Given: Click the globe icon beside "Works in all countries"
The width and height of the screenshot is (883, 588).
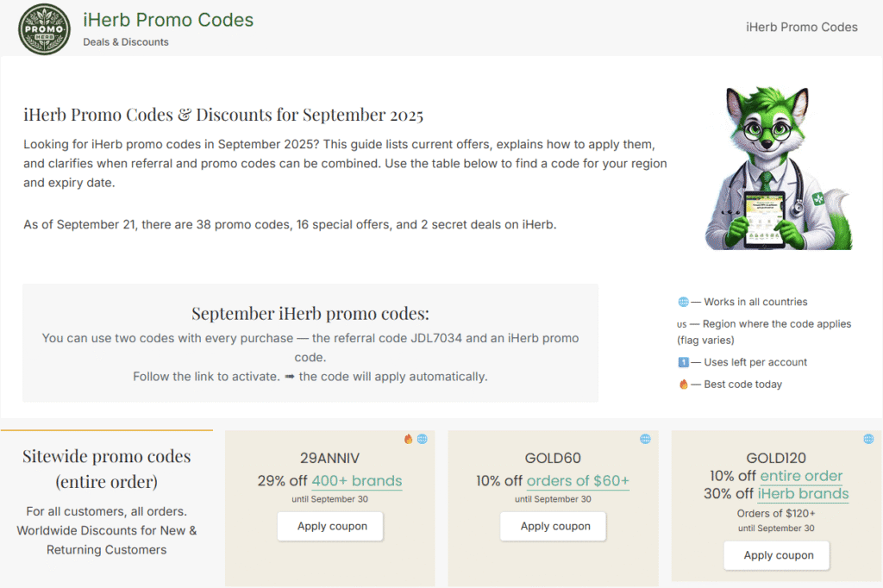Looking at the screenshot, I should (683, 302).
